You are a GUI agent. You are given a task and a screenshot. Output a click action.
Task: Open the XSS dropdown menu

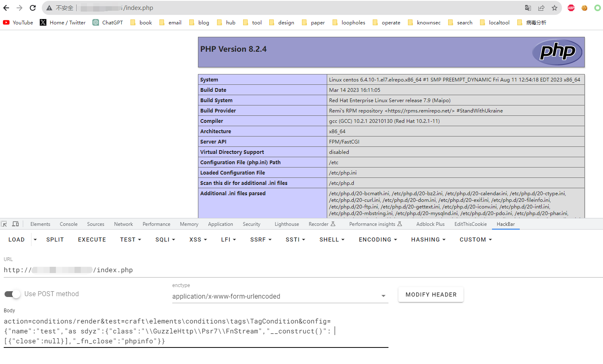coord(198,239)
